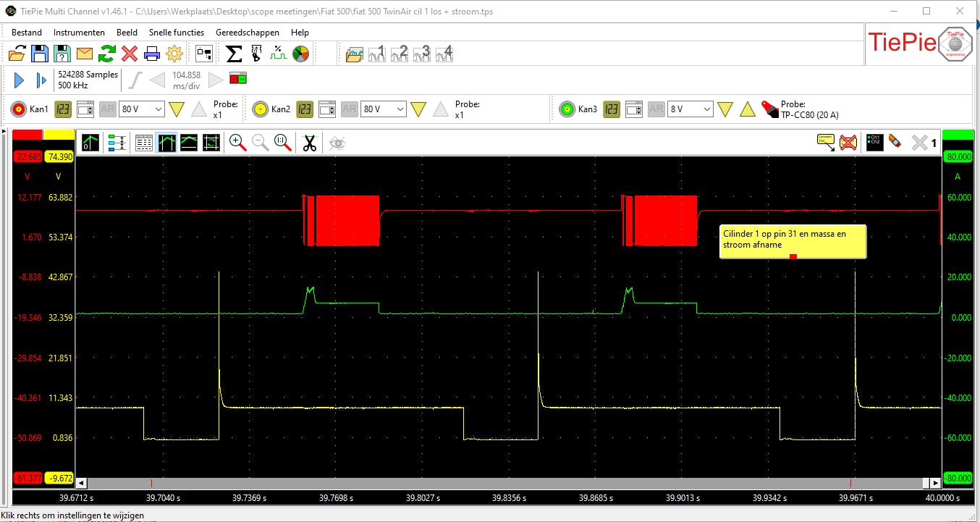The image size is (980, 522).
Task: Click the Sigma math function icon
Action: click(x=234, y=54)
